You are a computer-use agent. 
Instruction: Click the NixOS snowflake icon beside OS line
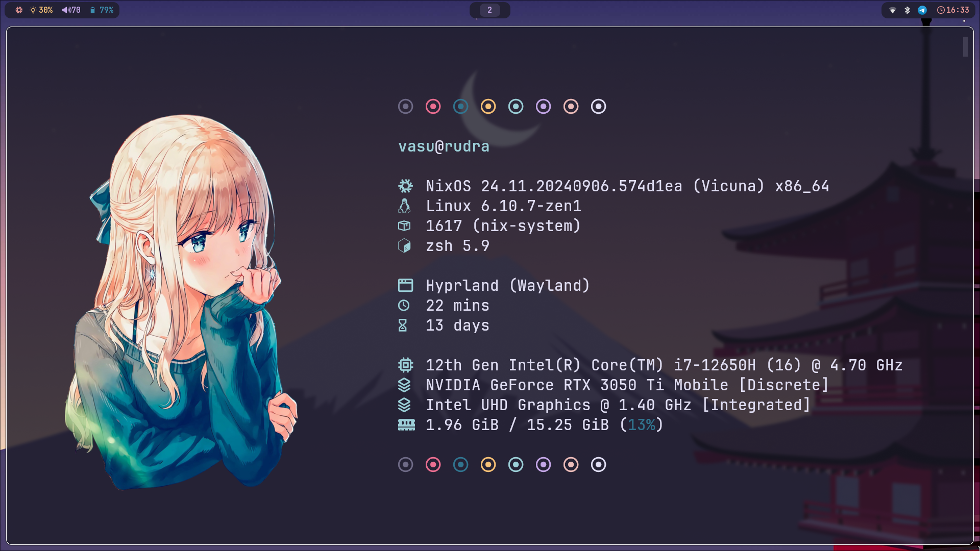click(405, 186)
